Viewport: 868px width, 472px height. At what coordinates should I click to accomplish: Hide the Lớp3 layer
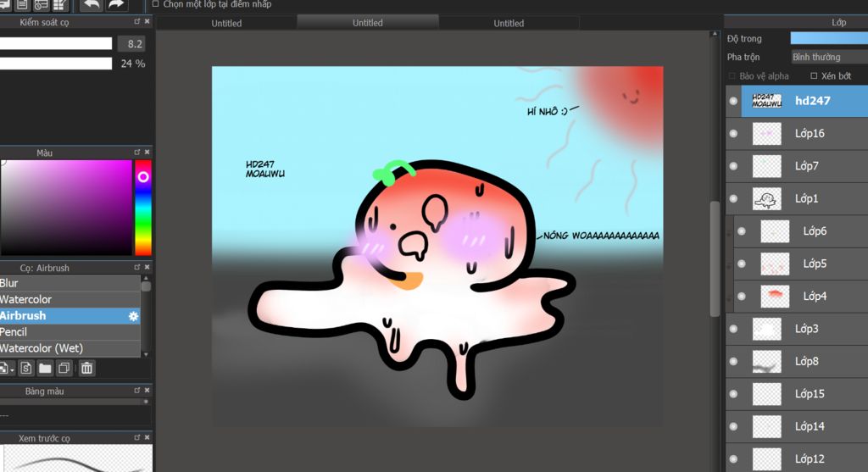pos(733,329)
